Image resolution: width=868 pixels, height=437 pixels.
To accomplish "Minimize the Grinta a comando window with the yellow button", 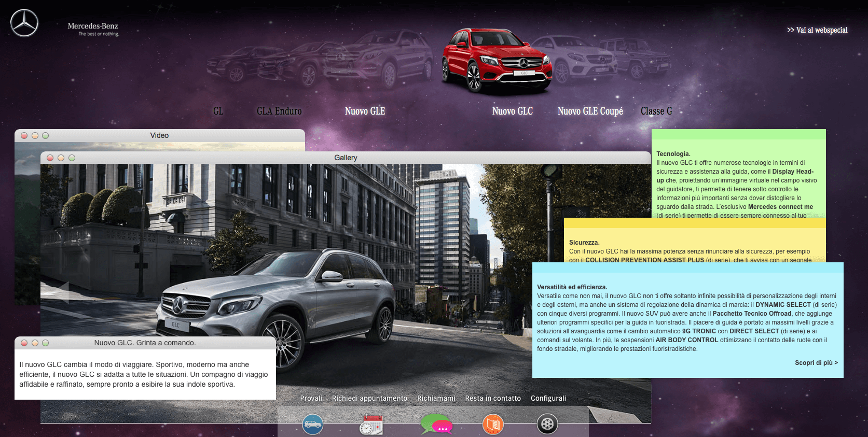I will pos(35,343).
